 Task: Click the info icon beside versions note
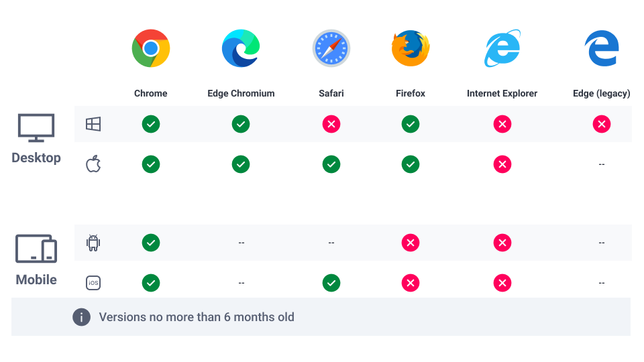tap(81, 317)
